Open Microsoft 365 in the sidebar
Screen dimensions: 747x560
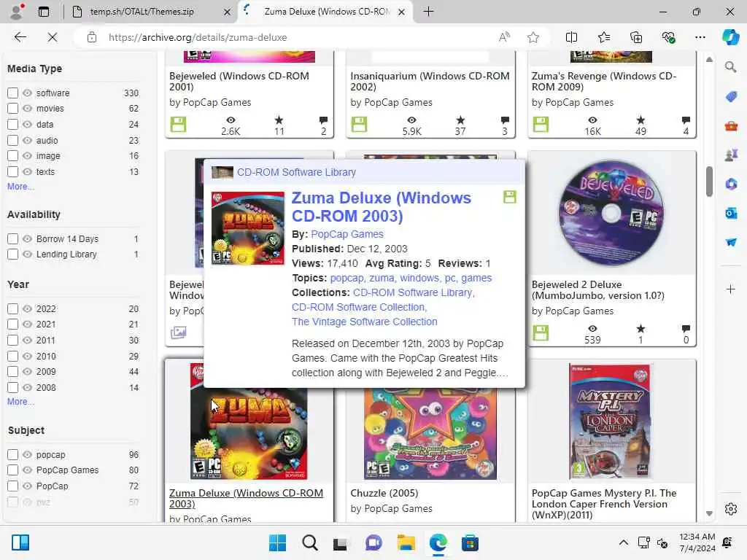pos(731,184)
